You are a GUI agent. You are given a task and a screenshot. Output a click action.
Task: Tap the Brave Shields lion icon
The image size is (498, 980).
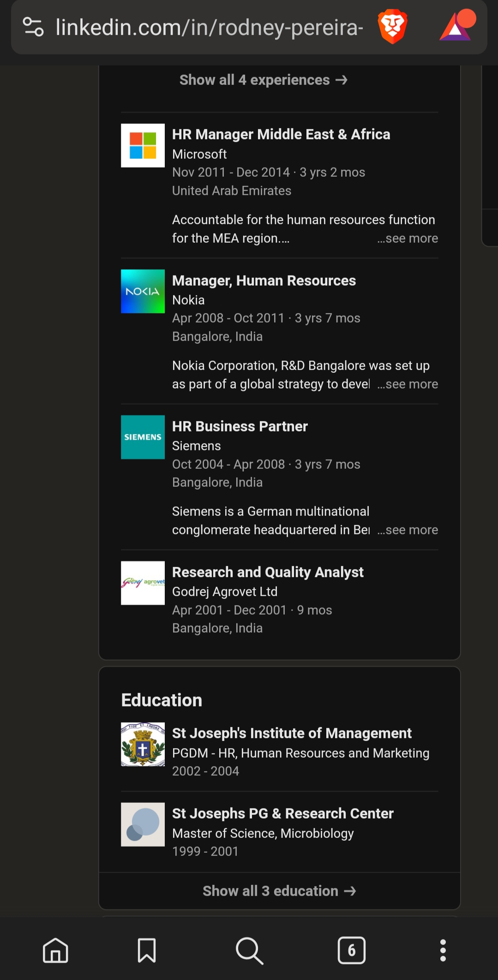[x=392, y=27]
